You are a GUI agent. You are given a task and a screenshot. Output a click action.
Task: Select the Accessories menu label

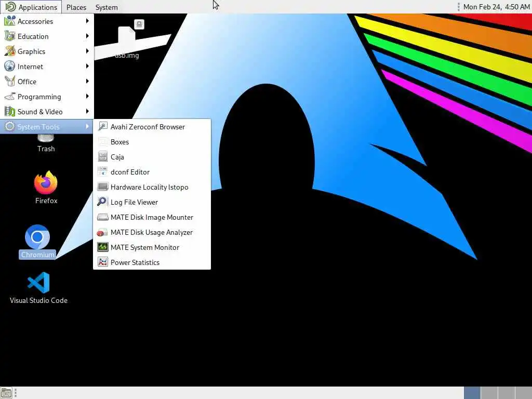(35, 21)
